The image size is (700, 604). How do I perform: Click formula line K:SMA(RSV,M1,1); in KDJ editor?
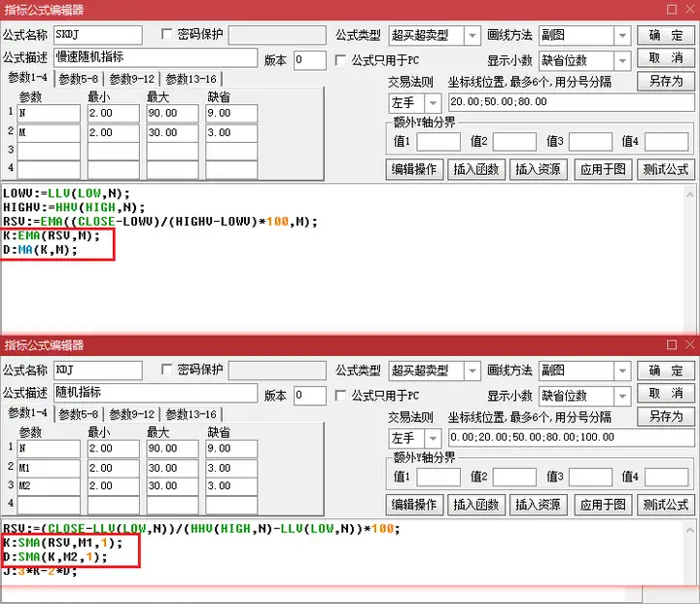[x=62, y=544]
